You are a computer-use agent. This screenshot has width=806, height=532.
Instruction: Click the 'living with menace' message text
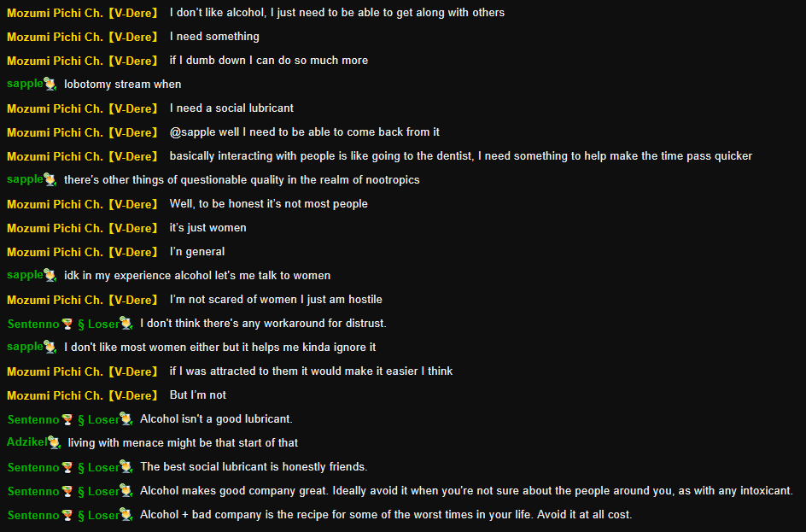click(x=183, y=442)
